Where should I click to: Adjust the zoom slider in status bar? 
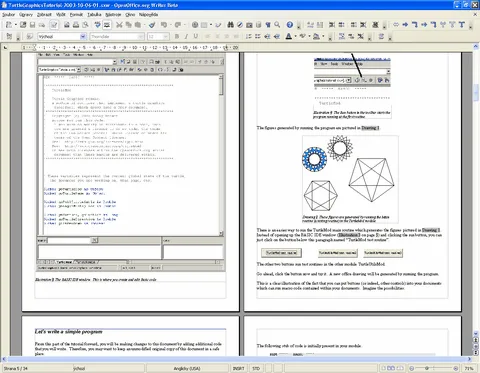427,368
